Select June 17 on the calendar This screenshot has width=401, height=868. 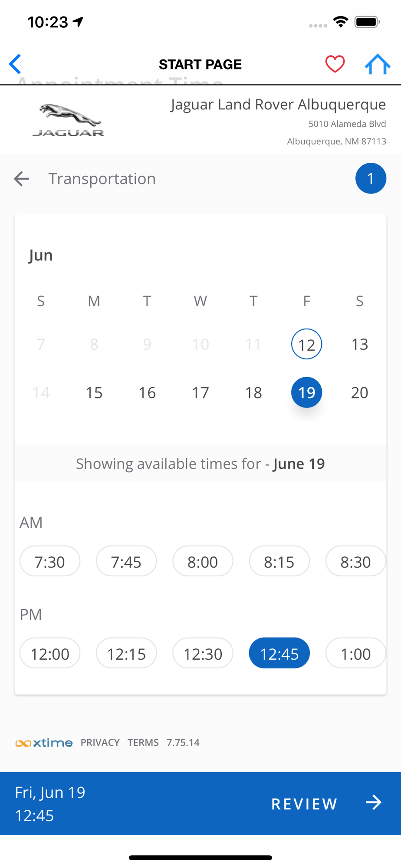tap(200, 392)
